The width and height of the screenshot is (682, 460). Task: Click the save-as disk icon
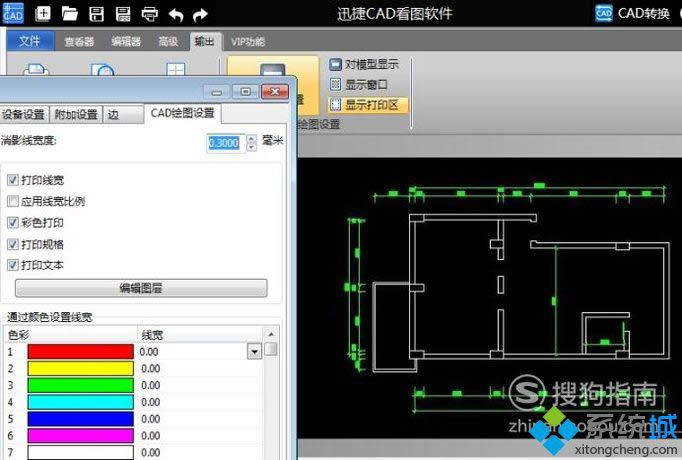(123, 14)
